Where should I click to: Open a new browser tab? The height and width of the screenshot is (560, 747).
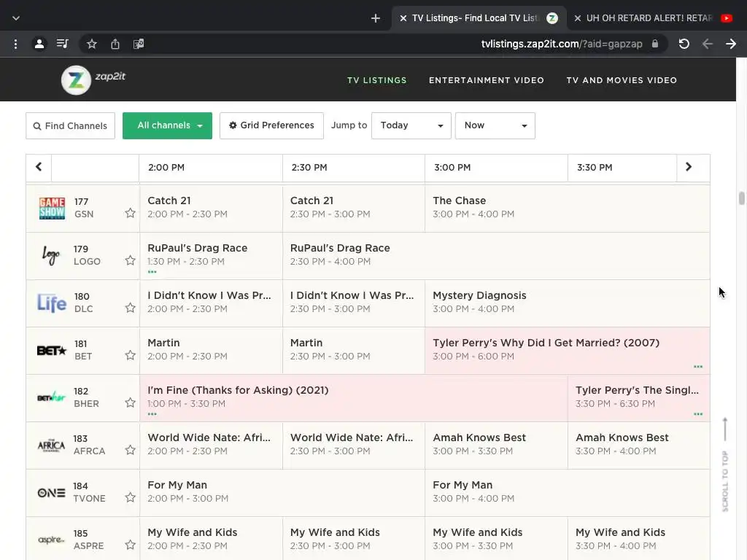[x=376, y=18]
